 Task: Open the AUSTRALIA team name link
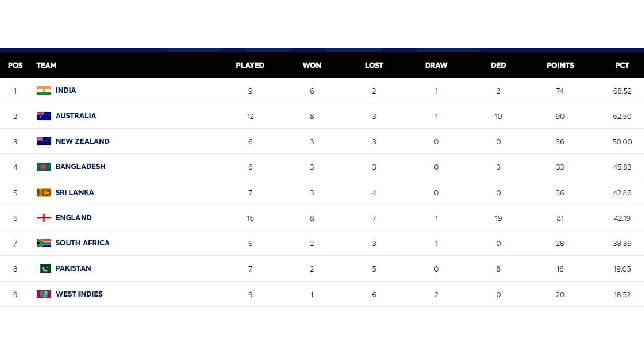coord(75,116)
